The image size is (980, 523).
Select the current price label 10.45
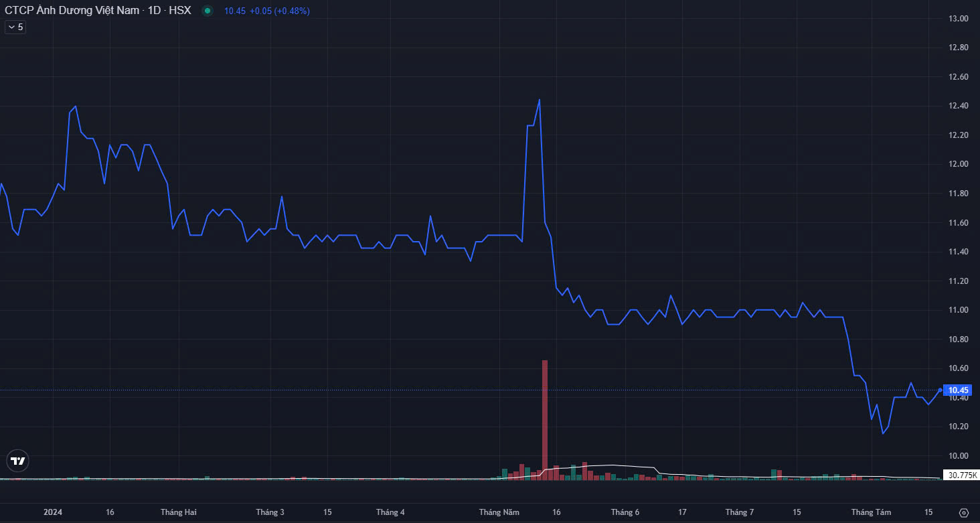959,390
